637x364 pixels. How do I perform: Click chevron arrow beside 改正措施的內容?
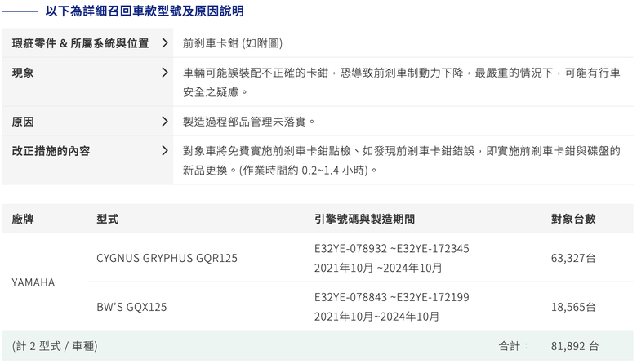click(164, 150)
